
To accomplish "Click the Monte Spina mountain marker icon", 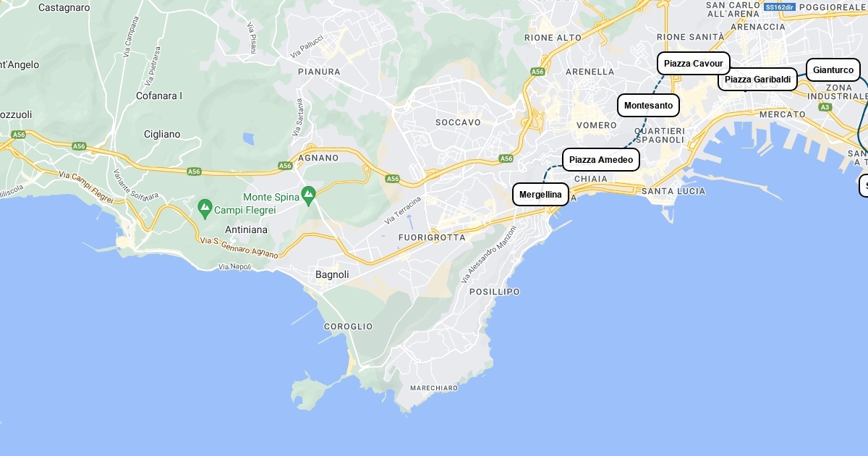I will (x=309, y=194).
